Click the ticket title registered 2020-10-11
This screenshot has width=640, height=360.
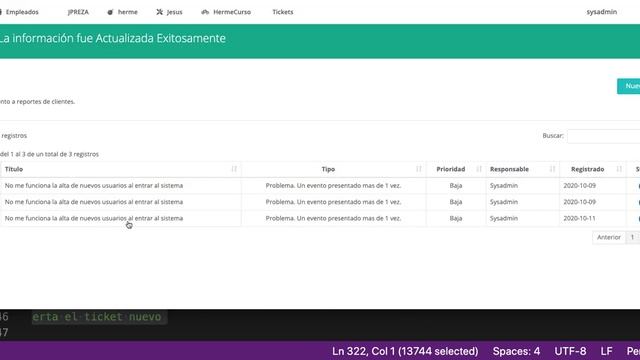click(x=94, y=218)
